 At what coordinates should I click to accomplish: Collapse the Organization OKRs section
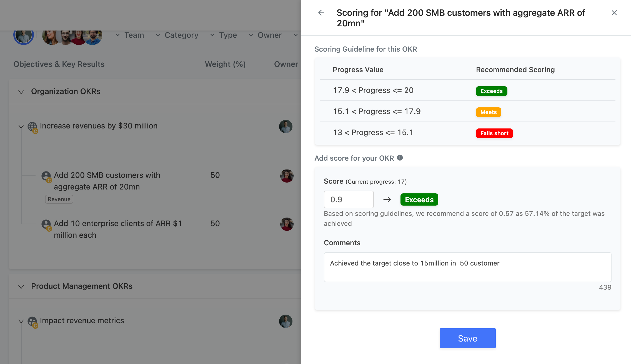click(21, 92)
